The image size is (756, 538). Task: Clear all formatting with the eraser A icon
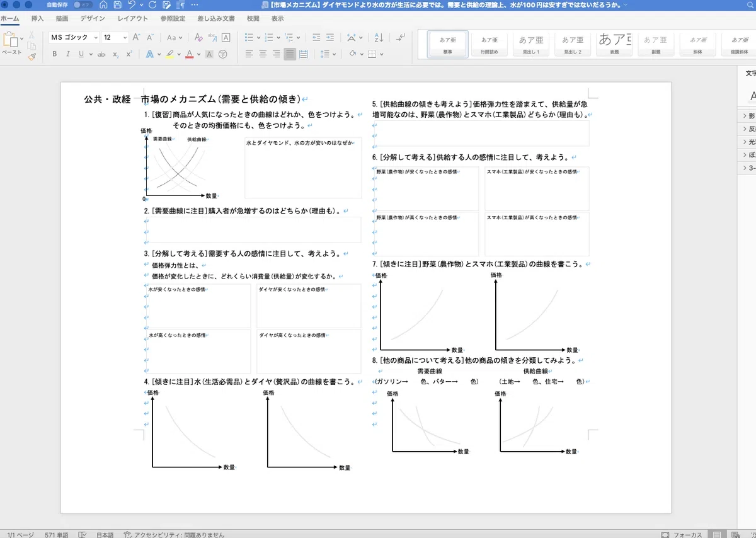(198, 38)
